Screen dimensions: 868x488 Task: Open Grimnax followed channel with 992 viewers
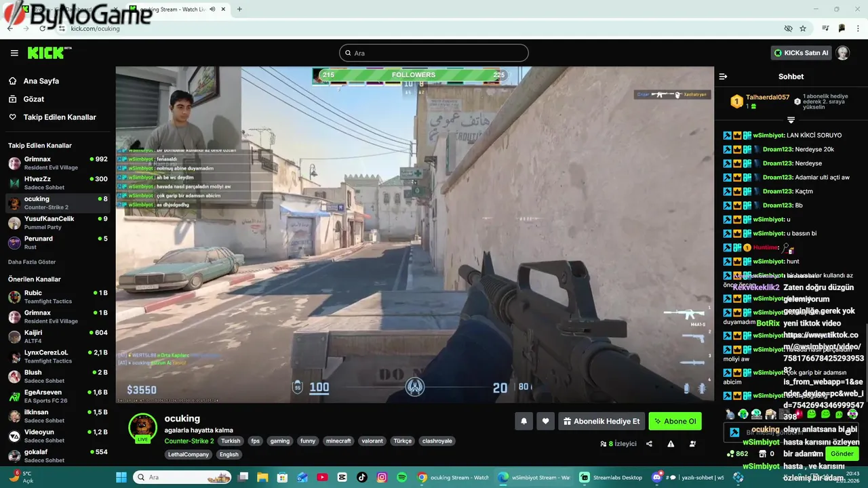(x=58, y=163)
